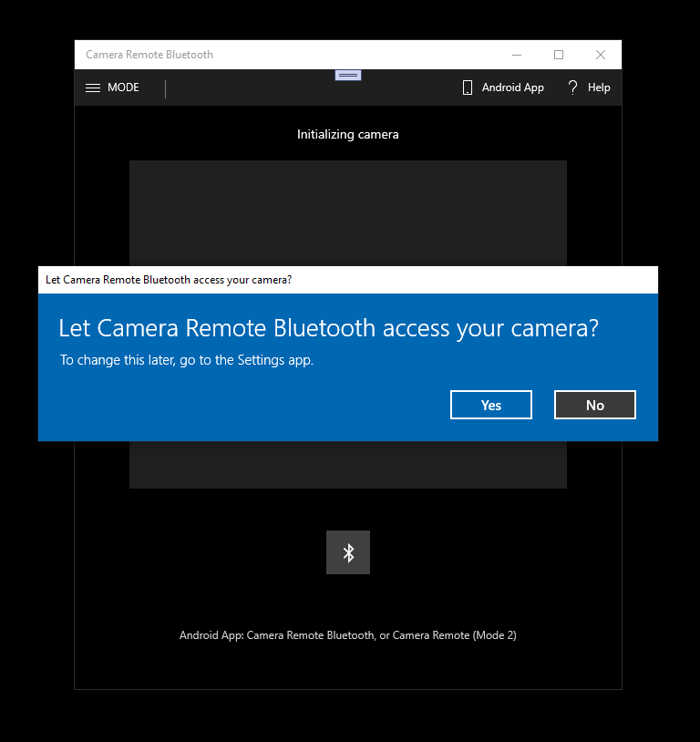Deny camera access with No button
Viewport: 700px width, 742px height.
tap(595, 405)
